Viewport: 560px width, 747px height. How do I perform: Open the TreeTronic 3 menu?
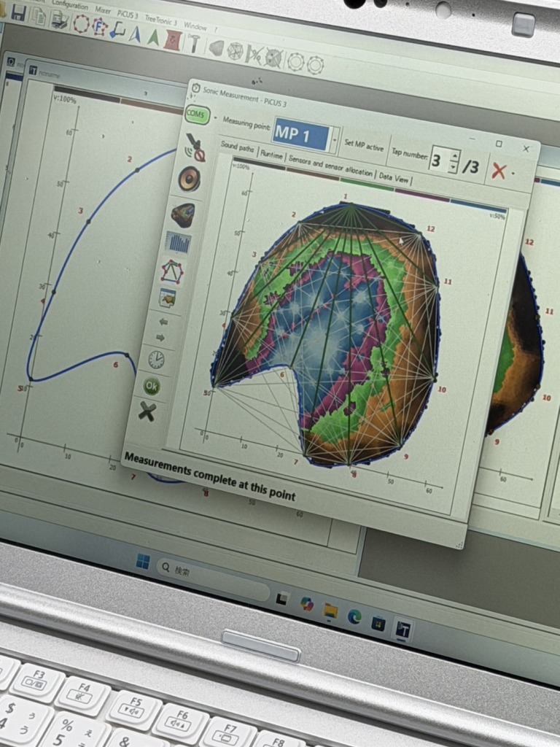tap(160, 20)
